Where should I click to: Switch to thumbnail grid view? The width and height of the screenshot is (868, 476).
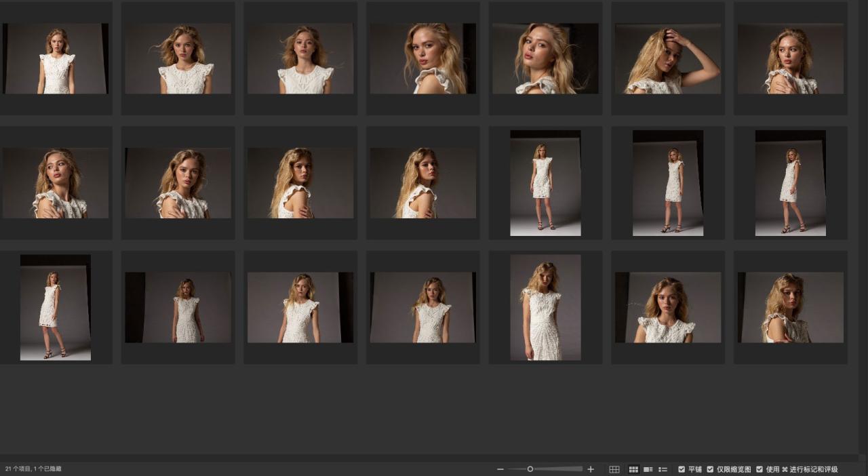[x=634, y=469]
